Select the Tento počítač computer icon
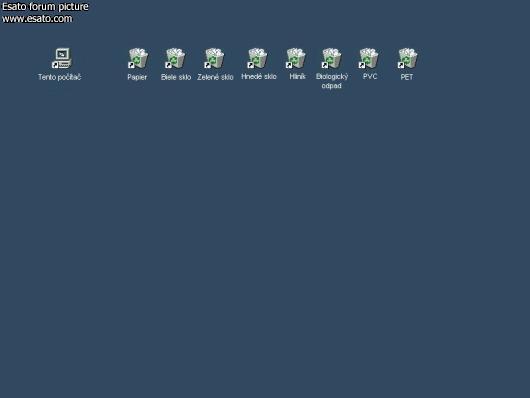The height and width of the screenshot is (398, 530). [62, 58]
